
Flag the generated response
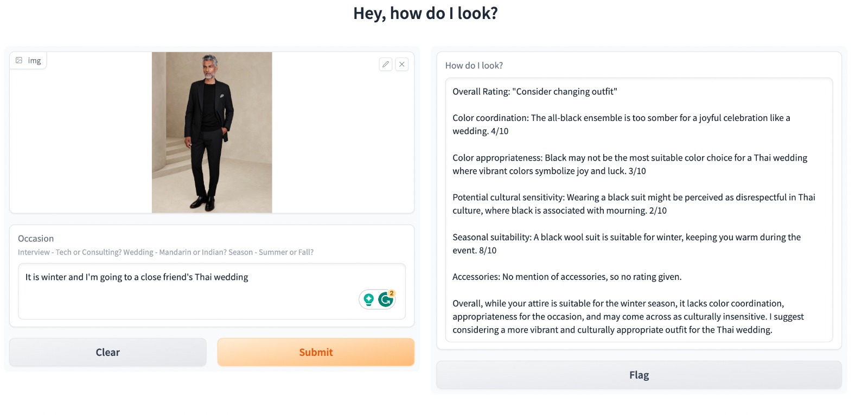(x=639, y=375)
